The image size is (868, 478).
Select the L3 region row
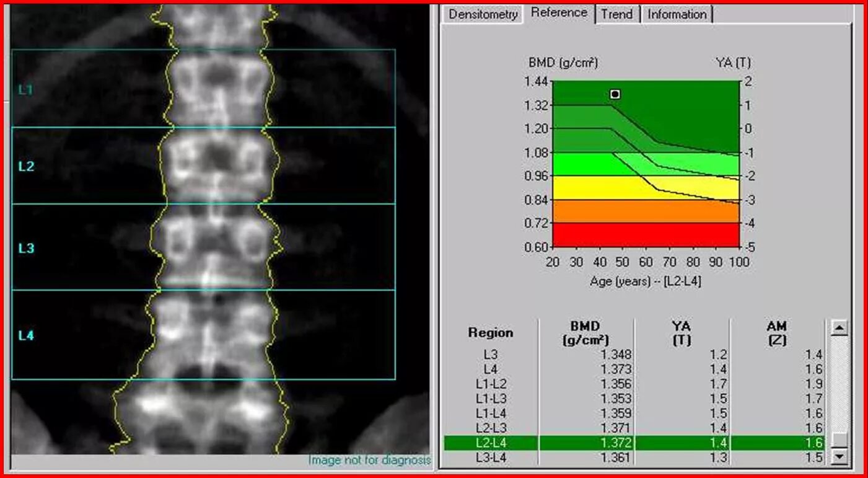tap(634, 355)
